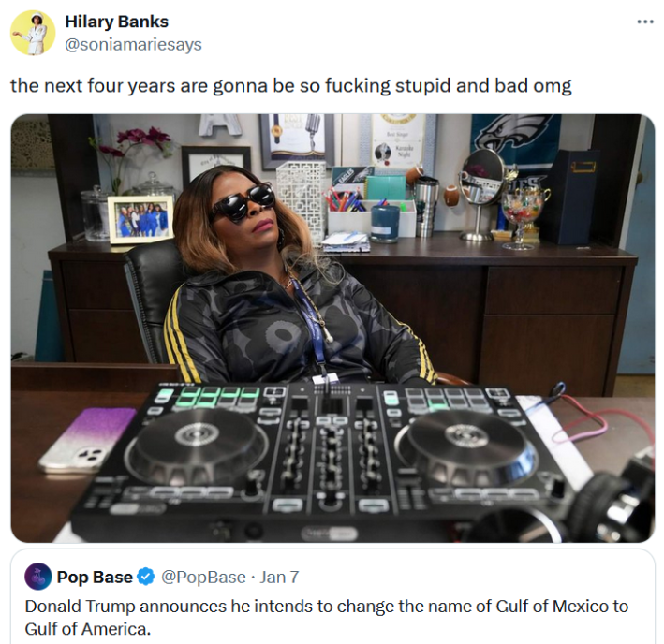Image resolution: width=664 pixels, height=644 pixels.
Task: Open the @soniamariesays handle
Action: click(x=133, y=44)
